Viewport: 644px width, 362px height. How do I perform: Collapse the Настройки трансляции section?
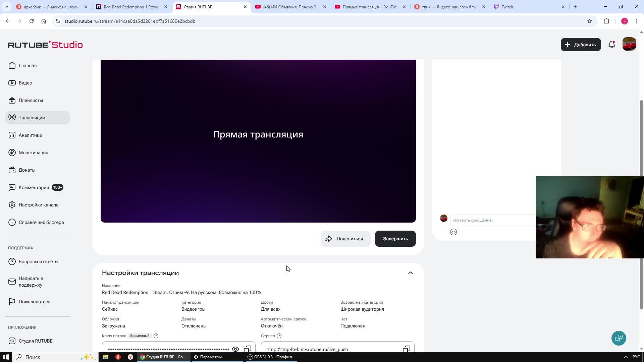410,273
